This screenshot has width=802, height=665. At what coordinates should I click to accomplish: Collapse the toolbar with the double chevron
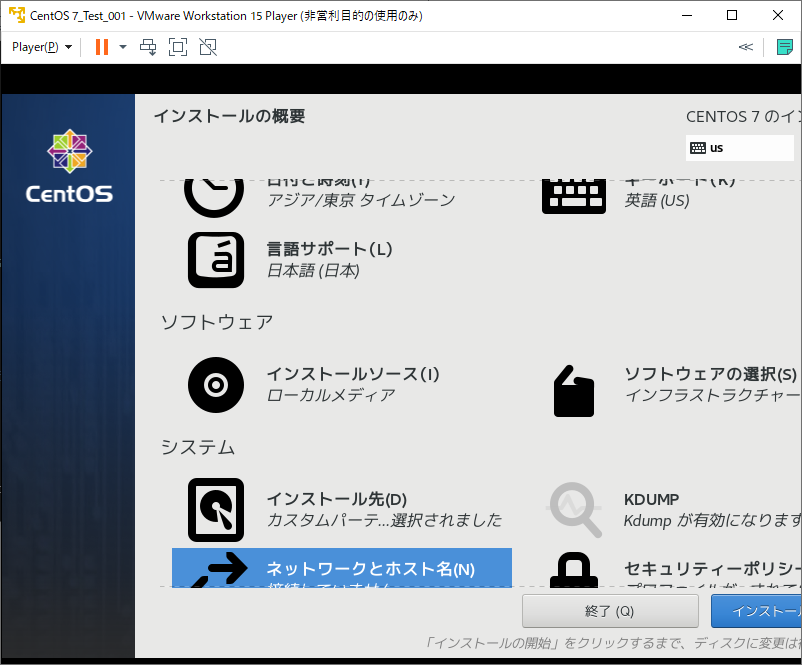[x=746, y=47]
